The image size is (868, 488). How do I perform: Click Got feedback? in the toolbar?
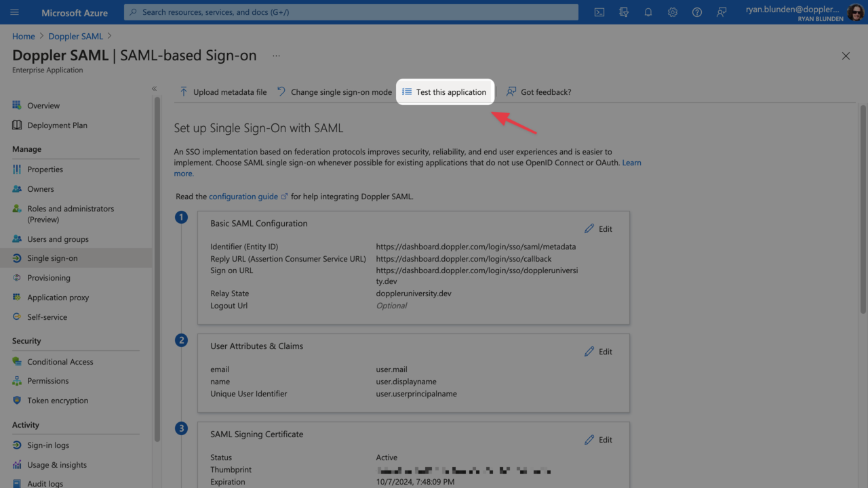[539, 91]
